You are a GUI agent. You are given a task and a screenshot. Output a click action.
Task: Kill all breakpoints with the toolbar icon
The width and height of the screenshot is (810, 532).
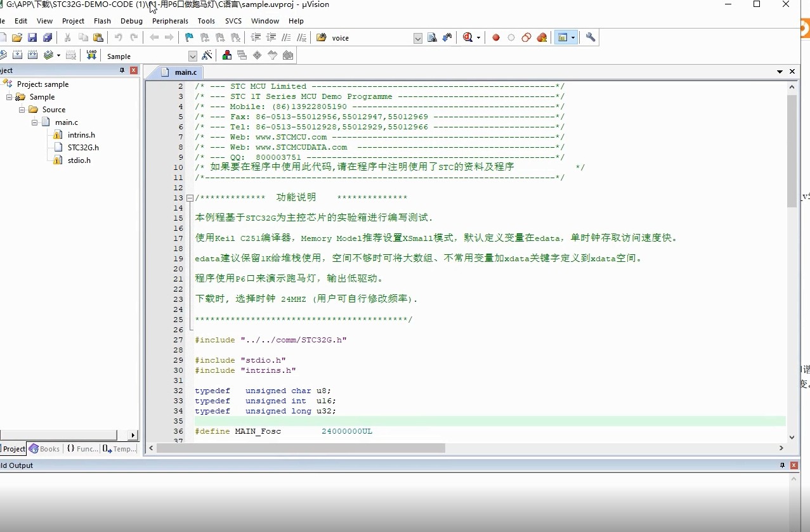(x=542, y=38)
